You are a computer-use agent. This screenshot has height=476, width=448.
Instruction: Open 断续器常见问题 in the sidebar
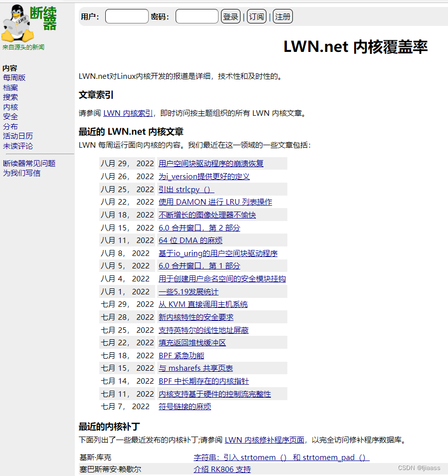coord(29,163)
